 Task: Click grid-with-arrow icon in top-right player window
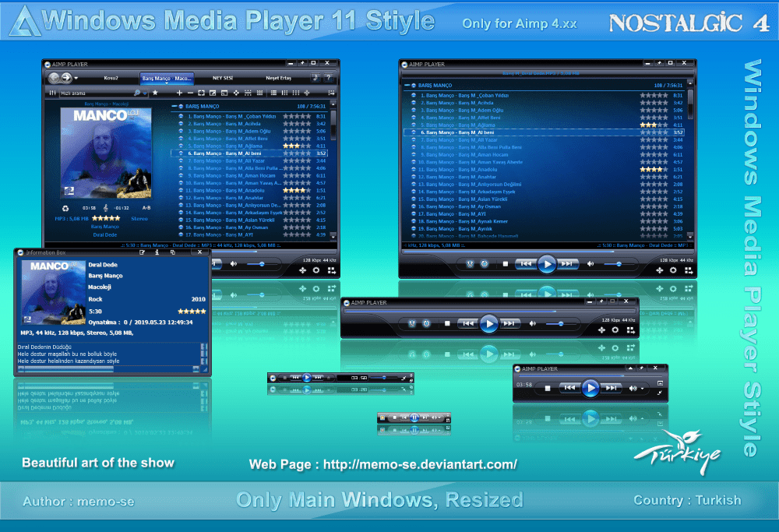(689, 270)
